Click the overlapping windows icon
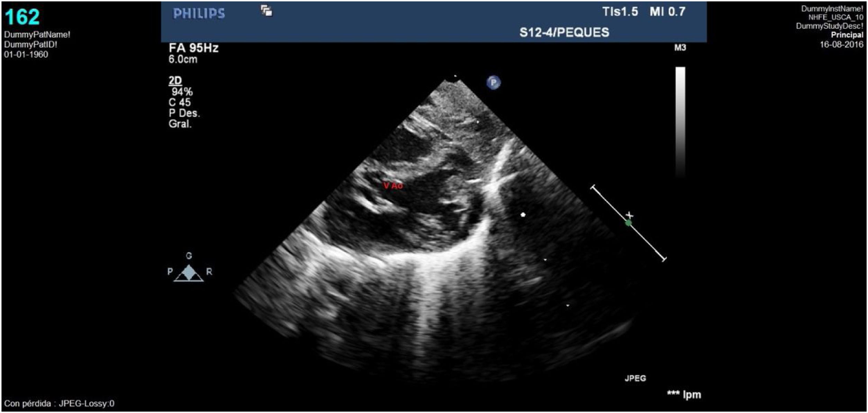Image resolution: width=868 pixels, height=413 pixels. tap(266, 11)
